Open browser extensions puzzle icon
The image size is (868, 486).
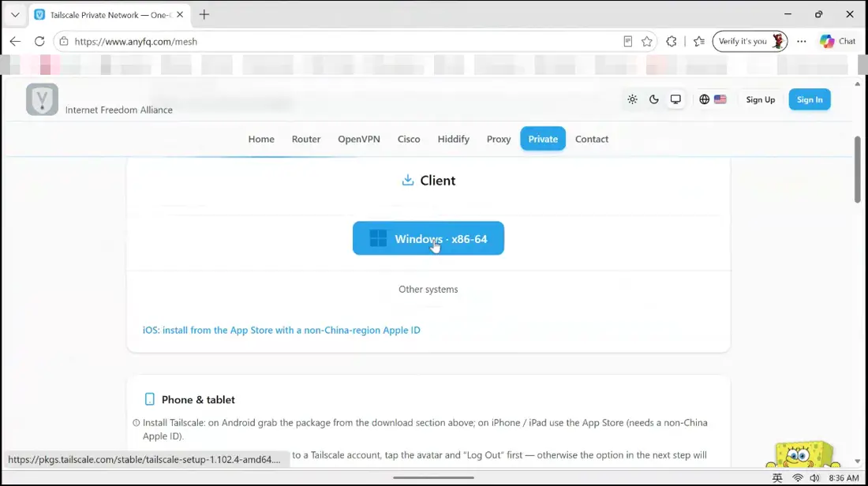(672, 42)
